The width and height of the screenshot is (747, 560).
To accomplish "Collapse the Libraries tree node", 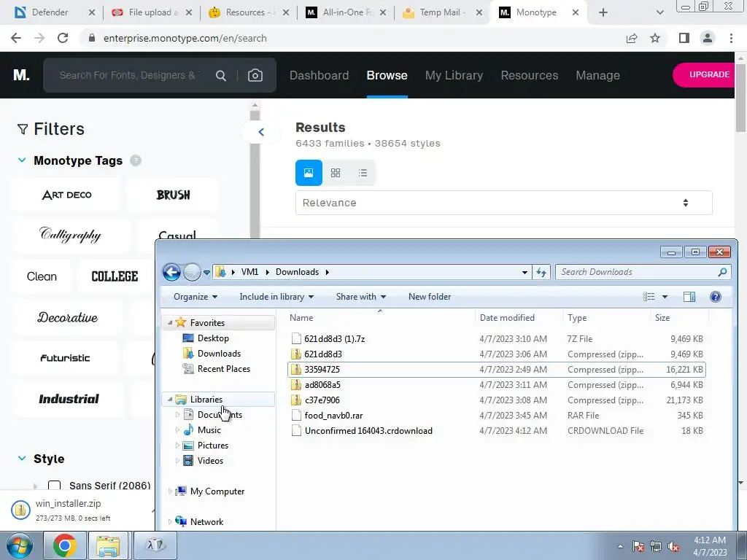I will [x=170, y=399].
